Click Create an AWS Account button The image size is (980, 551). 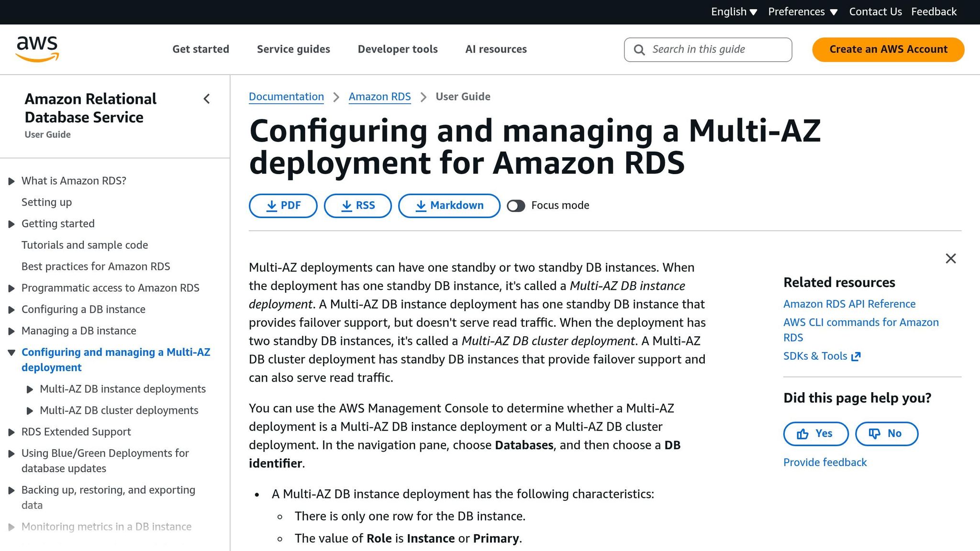click(x=888, y=50)
